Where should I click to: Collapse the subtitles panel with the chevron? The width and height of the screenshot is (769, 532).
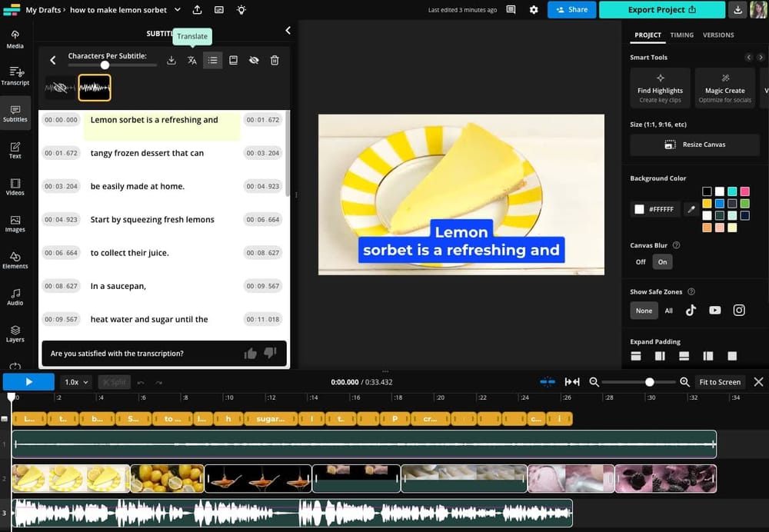point(288,31)
